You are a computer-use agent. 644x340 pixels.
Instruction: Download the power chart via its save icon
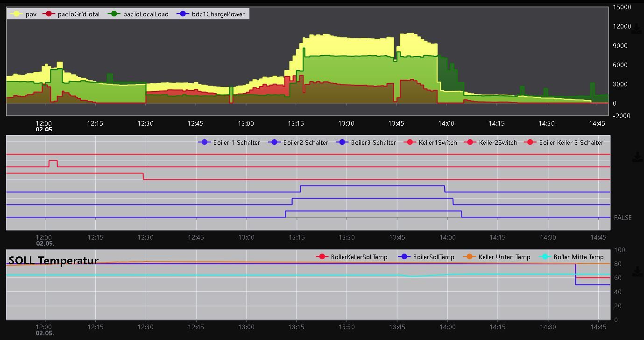coord(637,29)
